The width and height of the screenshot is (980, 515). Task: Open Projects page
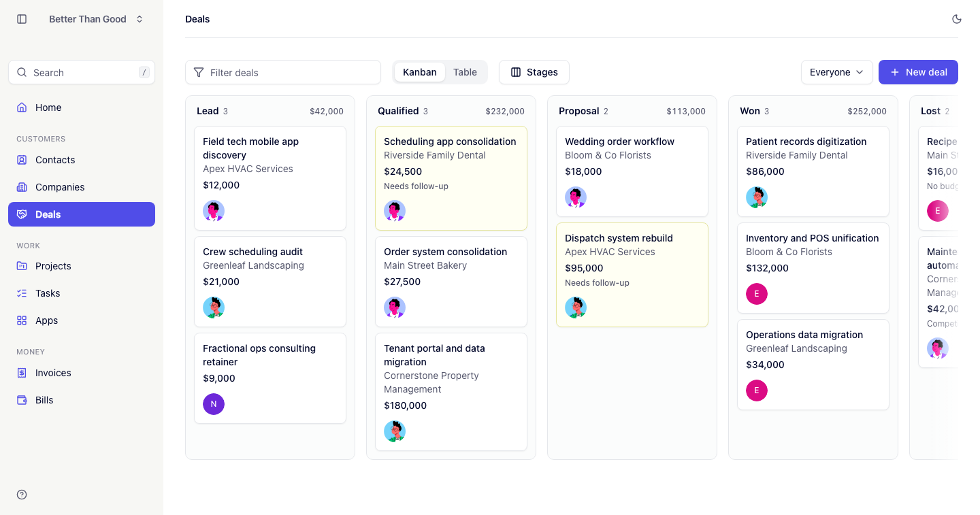(x=82, y=266)
